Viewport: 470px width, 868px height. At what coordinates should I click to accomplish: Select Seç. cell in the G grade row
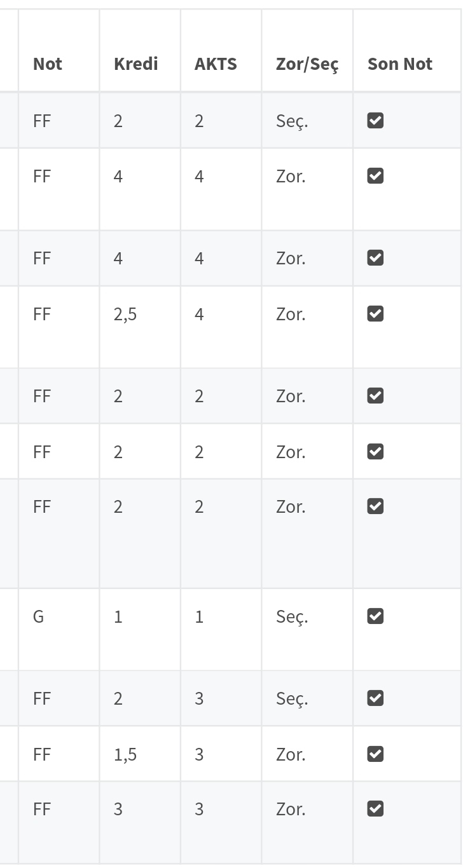point(292,616)
